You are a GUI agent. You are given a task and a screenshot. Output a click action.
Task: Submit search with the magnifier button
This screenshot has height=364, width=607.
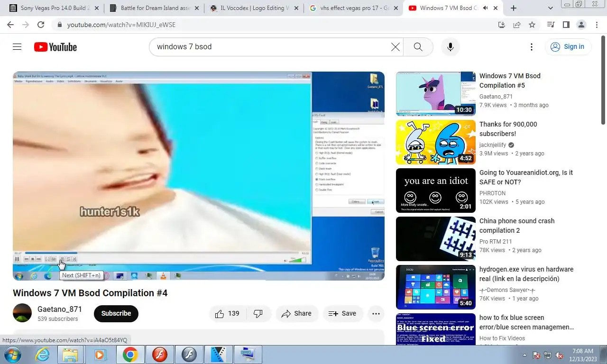coord(418,46)
